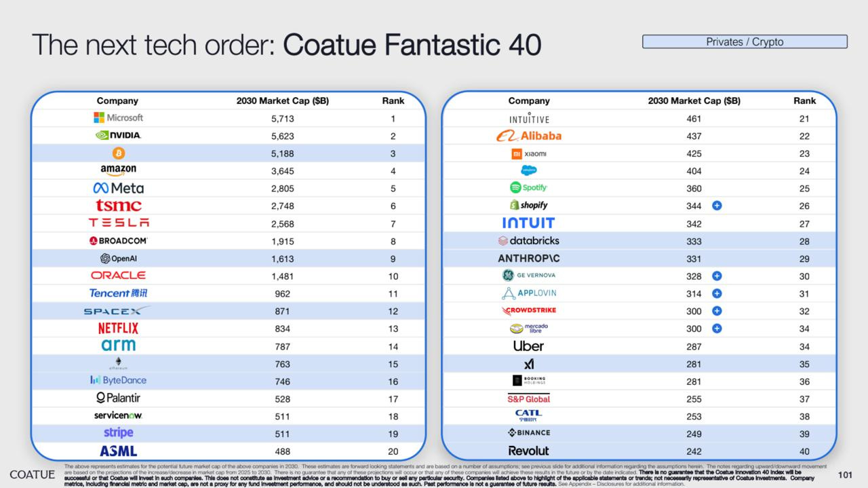Screen dimensions: 868x488
Task: Click the Intuitive logo at rank 21
Action: click(x=529, y=119)
